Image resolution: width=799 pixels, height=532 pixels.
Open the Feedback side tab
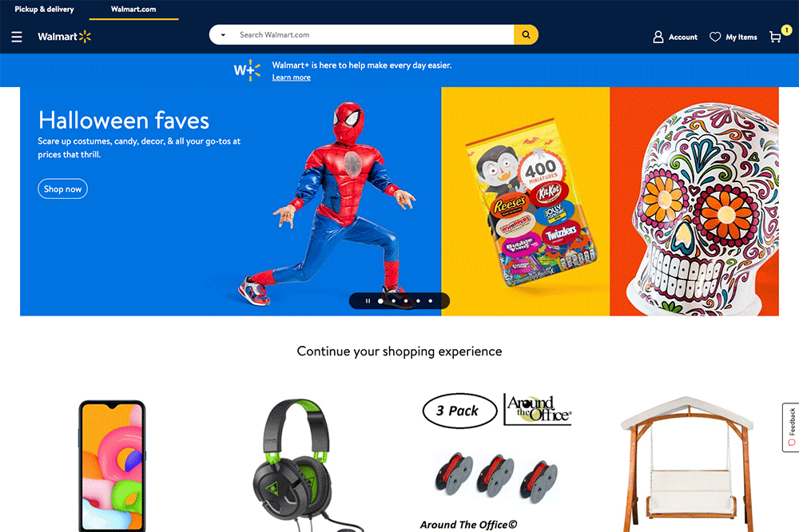point(791,427)
